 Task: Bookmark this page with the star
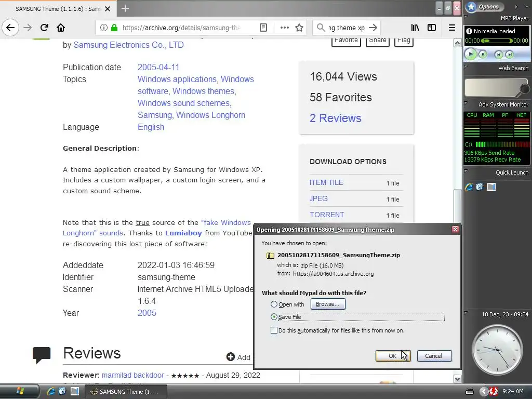(x=299, y=28)
